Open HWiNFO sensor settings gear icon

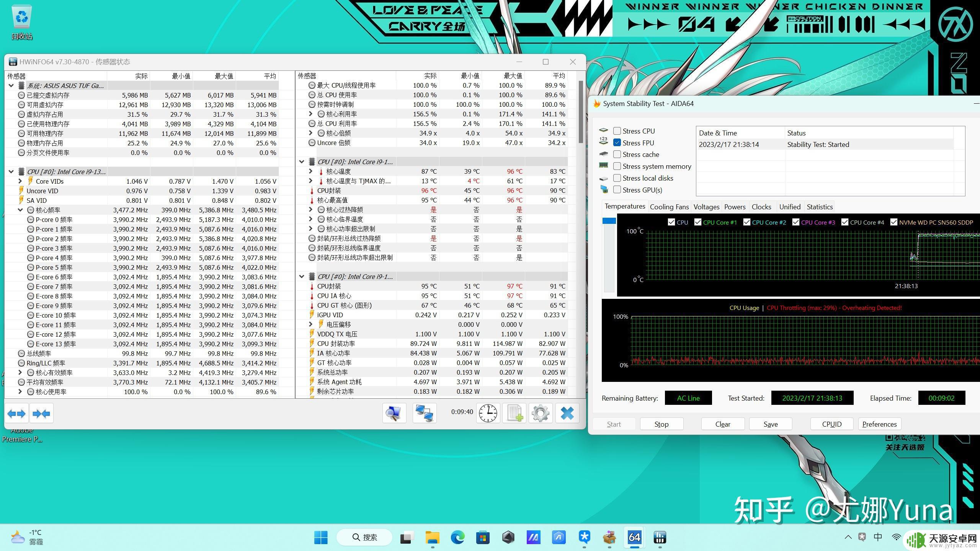(540, 413)
